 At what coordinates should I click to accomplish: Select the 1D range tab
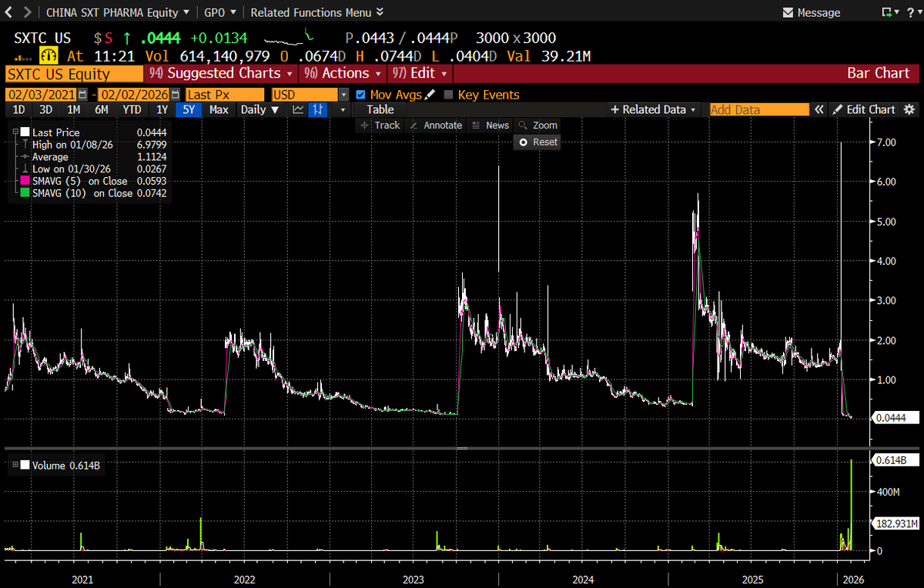[19, 109]
